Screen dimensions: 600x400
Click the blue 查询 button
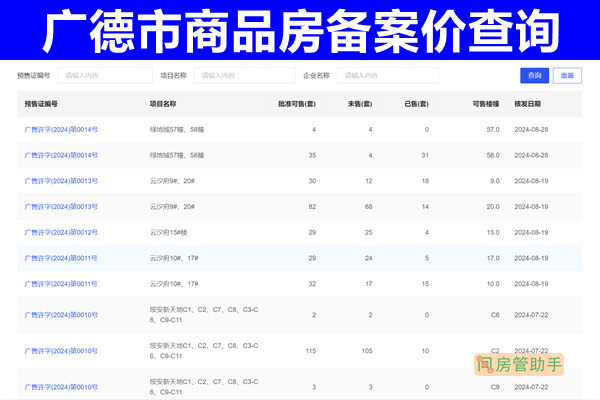(534, 75)
